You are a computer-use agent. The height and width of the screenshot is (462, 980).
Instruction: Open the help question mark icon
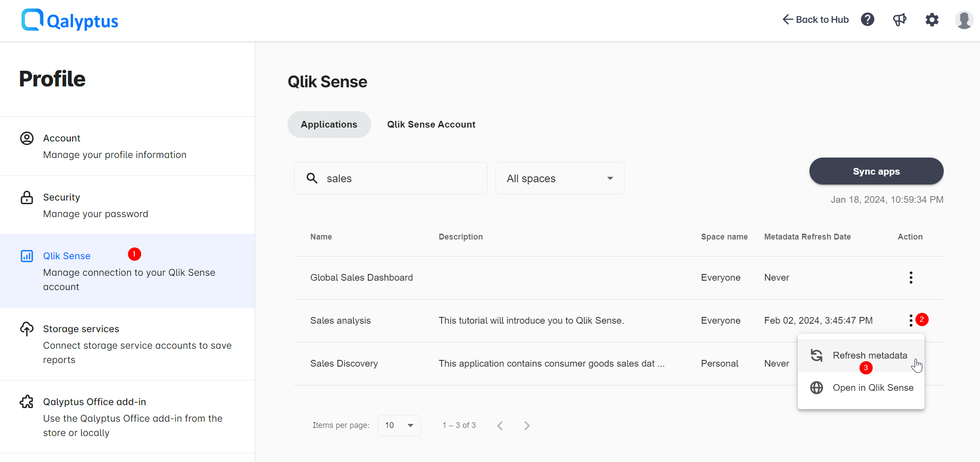tap(868, 20)
